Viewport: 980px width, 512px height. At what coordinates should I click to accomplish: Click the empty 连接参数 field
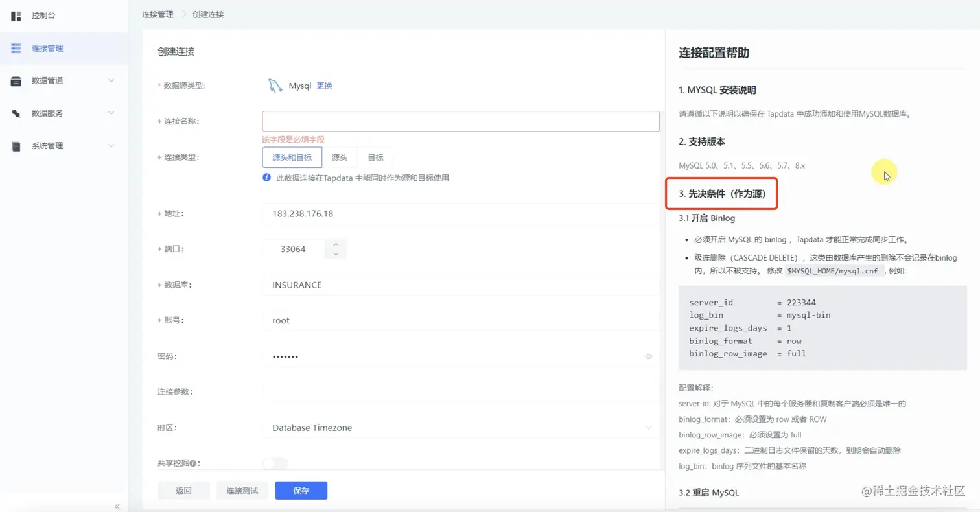point(461,392)
